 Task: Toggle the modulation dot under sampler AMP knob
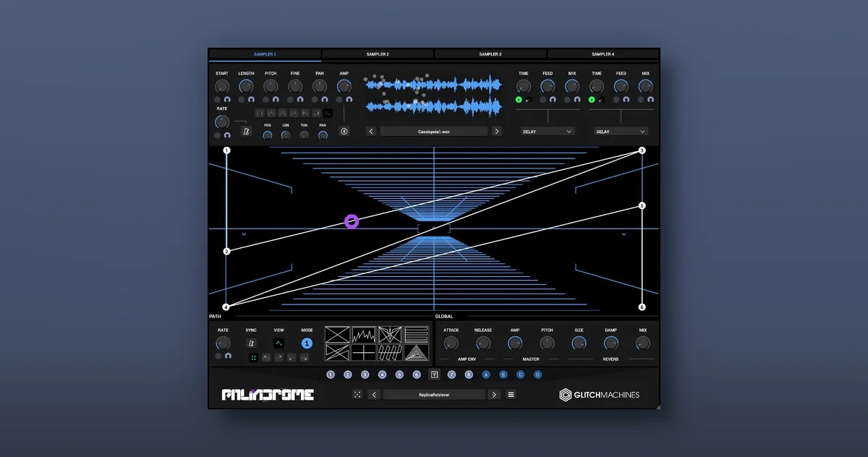[x=339, y=100]
